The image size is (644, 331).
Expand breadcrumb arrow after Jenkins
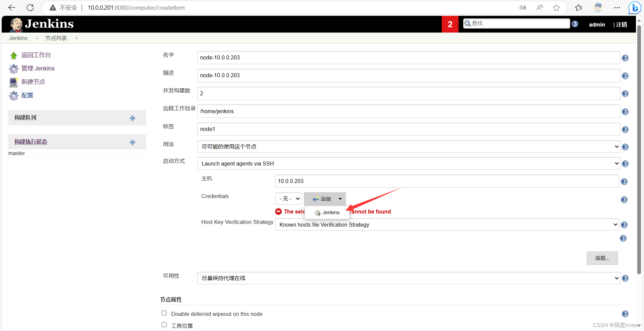[x=37, y=38]
